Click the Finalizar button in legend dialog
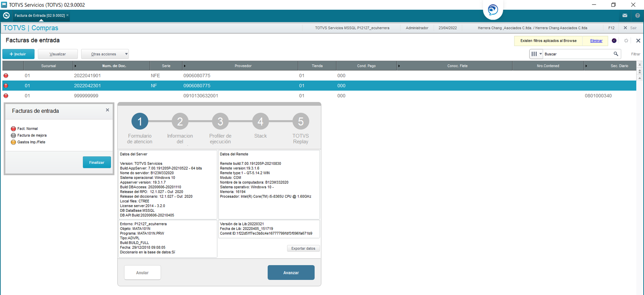The image size is (644, 295). point(97,162)
